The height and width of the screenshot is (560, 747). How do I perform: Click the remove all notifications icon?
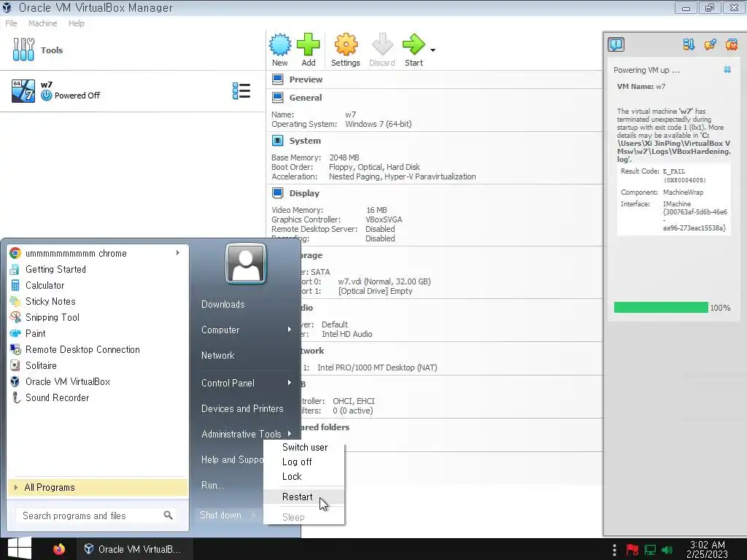click(731, 44)
